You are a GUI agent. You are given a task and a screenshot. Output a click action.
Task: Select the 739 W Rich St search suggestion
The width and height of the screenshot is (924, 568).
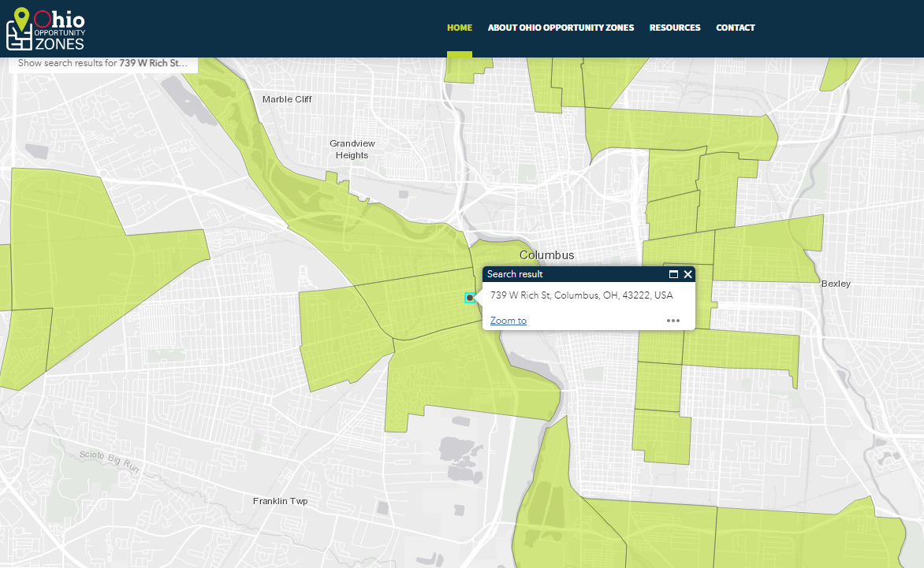[x=102, y=63]
